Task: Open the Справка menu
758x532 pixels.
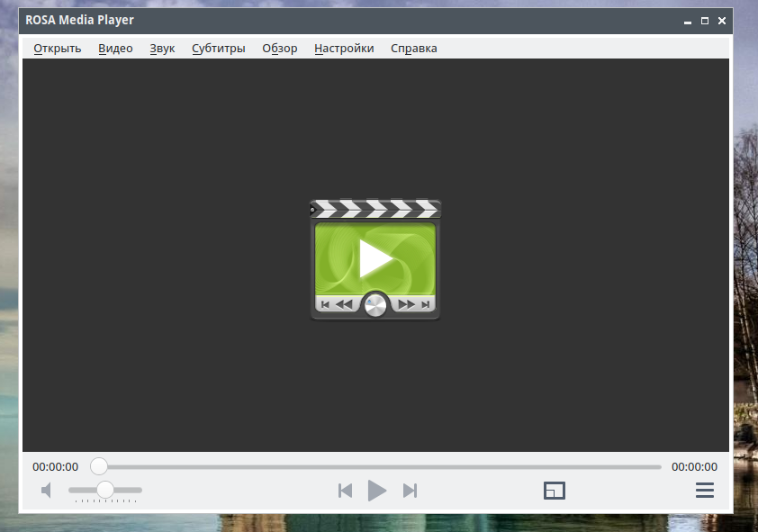Action: (x=414, y=49)
